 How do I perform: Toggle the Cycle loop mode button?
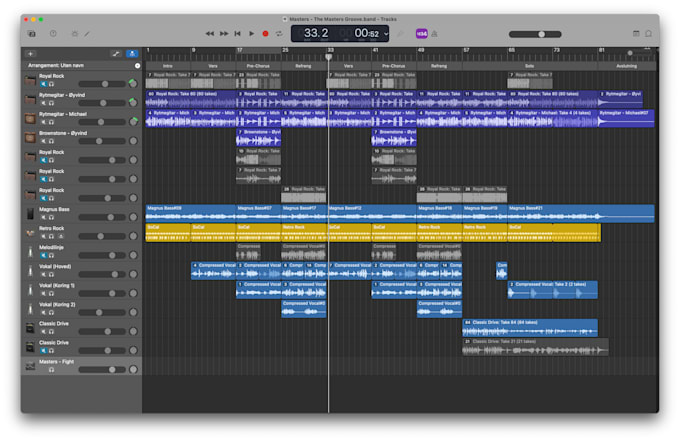[279, 34]
